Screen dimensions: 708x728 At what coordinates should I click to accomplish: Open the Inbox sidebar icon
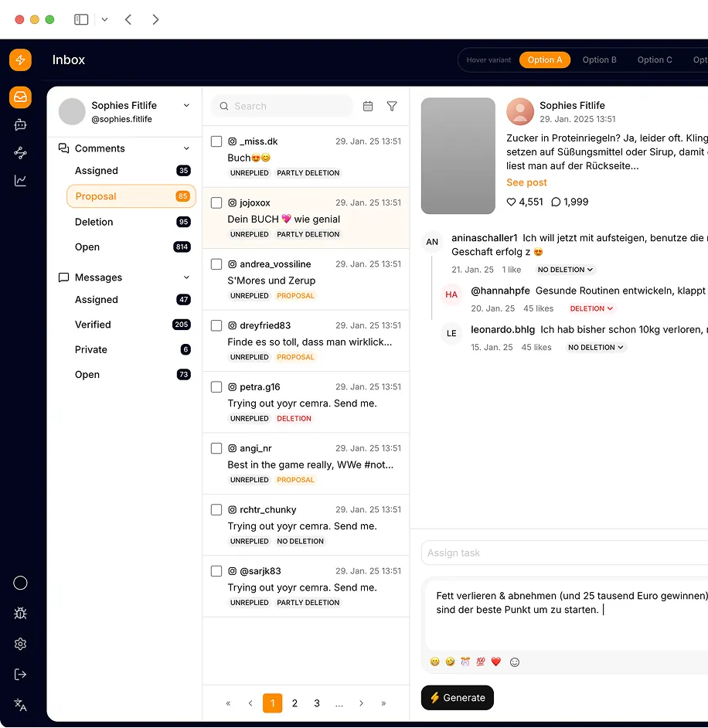20,97
